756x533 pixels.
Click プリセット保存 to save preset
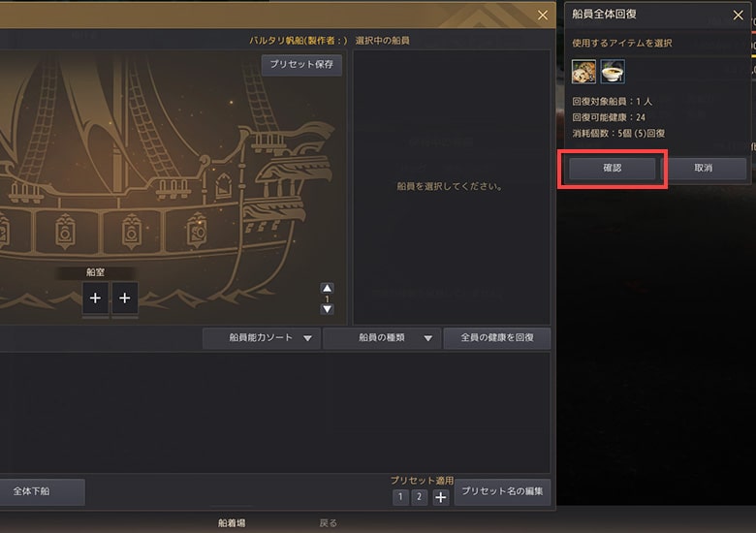[x=301, y=65]
